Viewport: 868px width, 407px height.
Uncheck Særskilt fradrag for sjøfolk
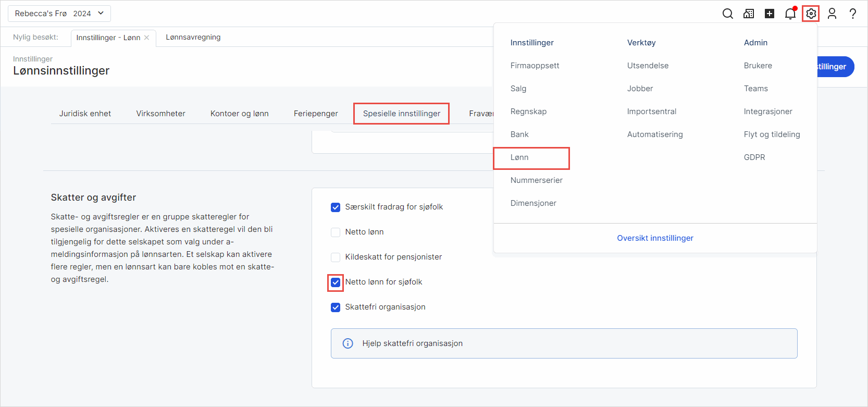click(x=336, y=207)
